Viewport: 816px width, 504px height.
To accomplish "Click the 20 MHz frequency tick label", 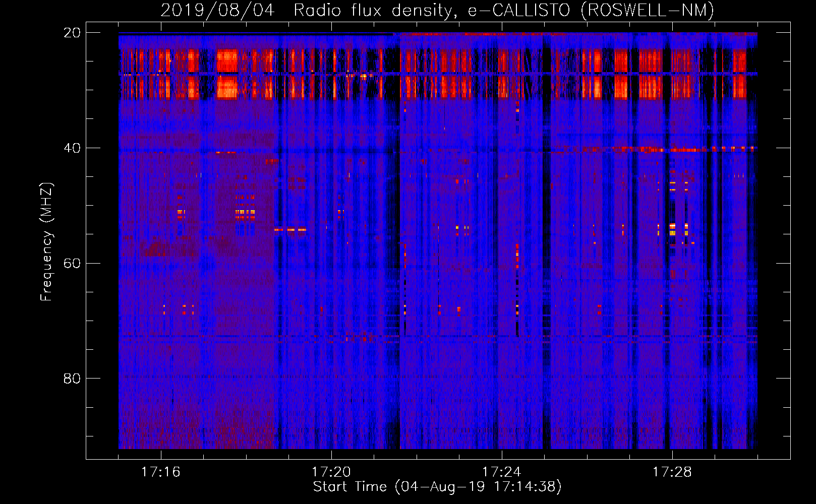I will [72, 33].
